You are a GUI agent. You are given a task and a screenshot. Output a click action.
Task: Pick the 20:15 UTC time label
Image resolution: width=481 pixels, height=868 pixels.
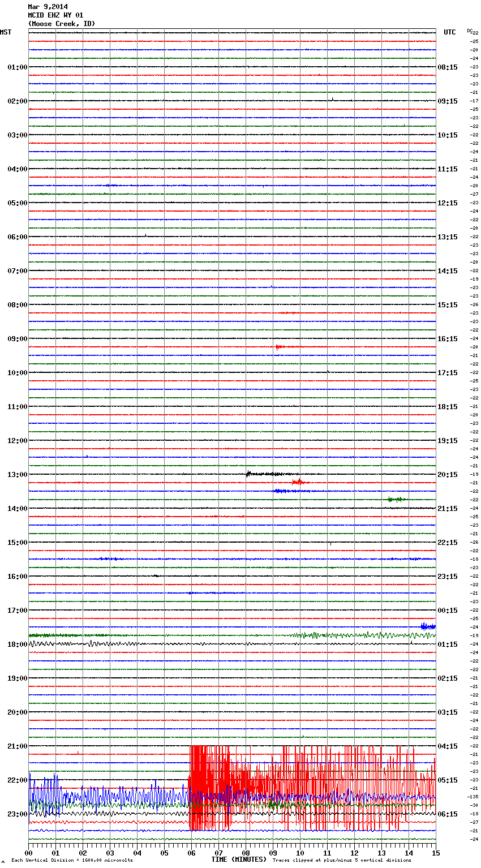tap(448, 475)
